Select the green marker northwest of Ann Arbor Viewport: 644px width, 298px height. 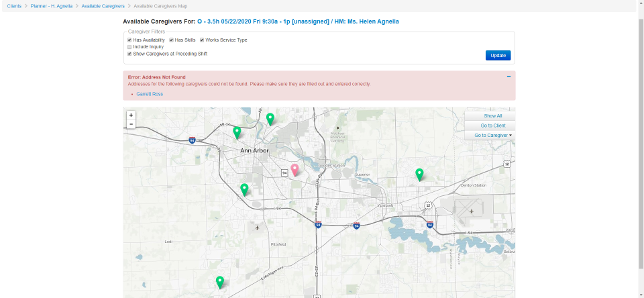pos(237,133)
